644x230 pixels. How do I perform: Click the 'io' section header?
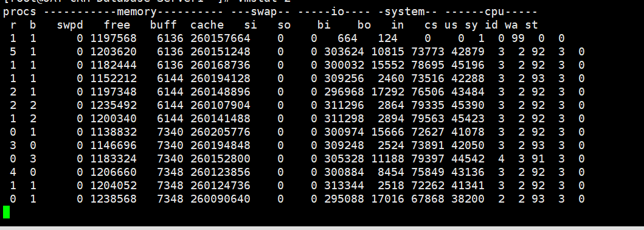pos(337,12)
